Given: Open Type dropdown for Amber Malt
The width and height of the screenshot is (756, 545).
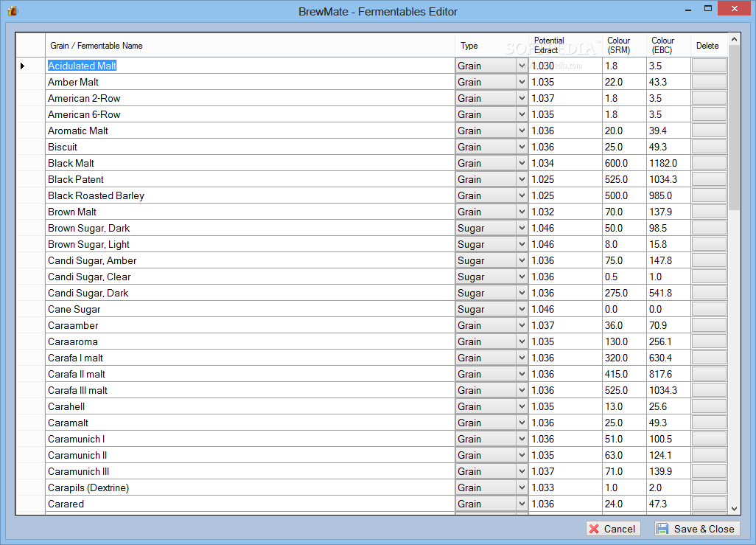Looking at the screenshot, I should [x=522, y=82].
